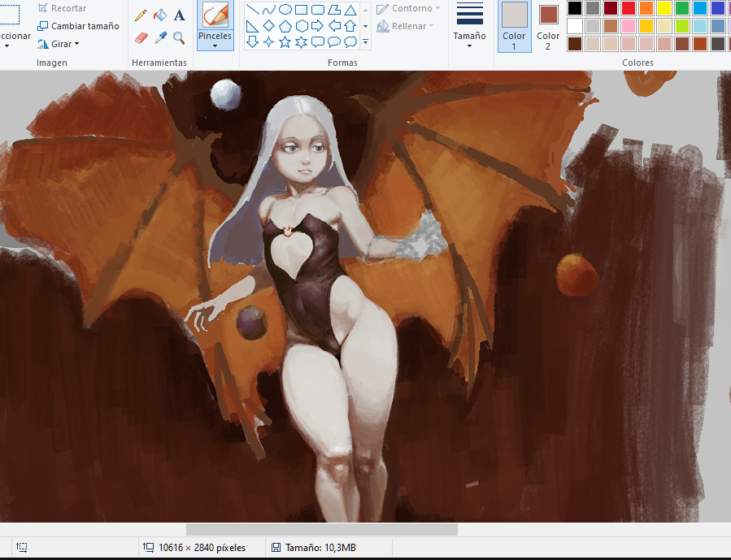Select the Color picker eyedropper tool

pos(160,37)
